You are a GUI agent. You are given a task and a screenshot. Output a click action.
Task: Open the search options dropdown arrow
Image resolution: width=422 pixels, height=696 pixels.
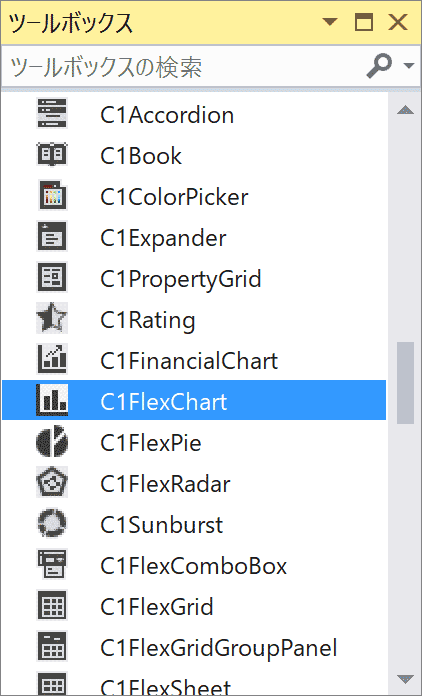[409, 66]
